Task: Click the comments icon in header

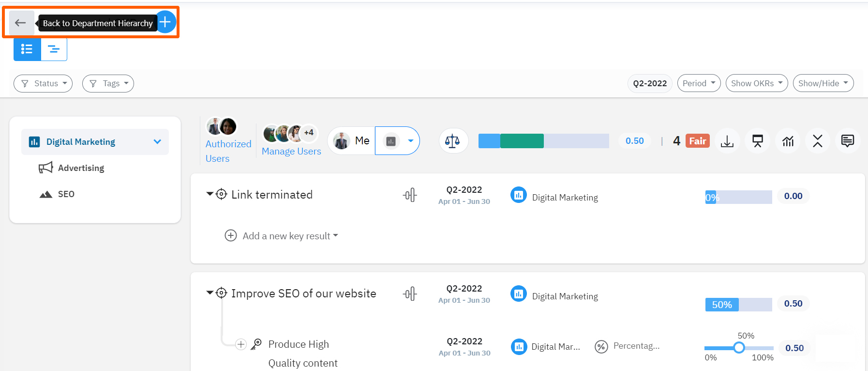Action: pyautogui.click(x=847, y=141)
